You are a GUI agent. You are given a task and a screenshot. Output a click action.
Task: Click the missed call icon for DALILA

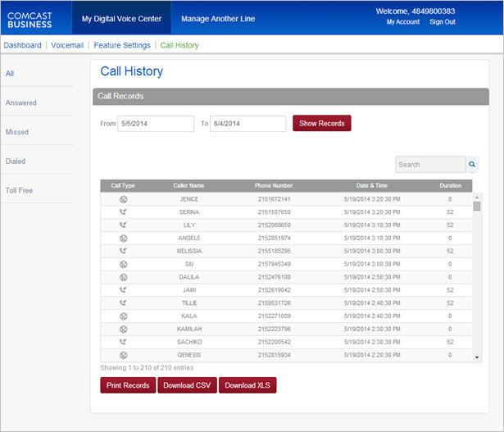(x=124, y=277)
